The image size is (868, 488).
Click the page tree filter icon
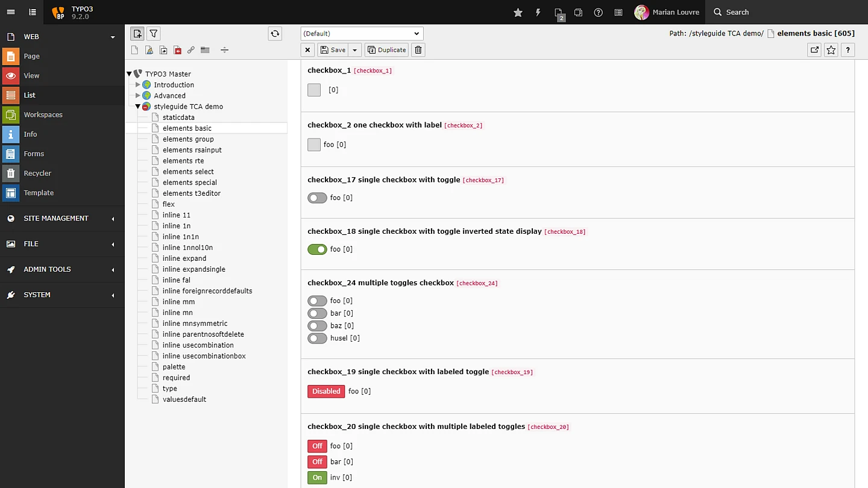tap(154, 34)
